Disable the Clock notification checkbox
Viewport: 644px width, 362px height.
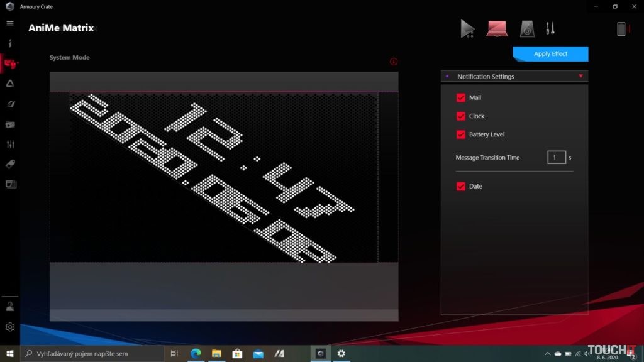click(x=461, y=116)
